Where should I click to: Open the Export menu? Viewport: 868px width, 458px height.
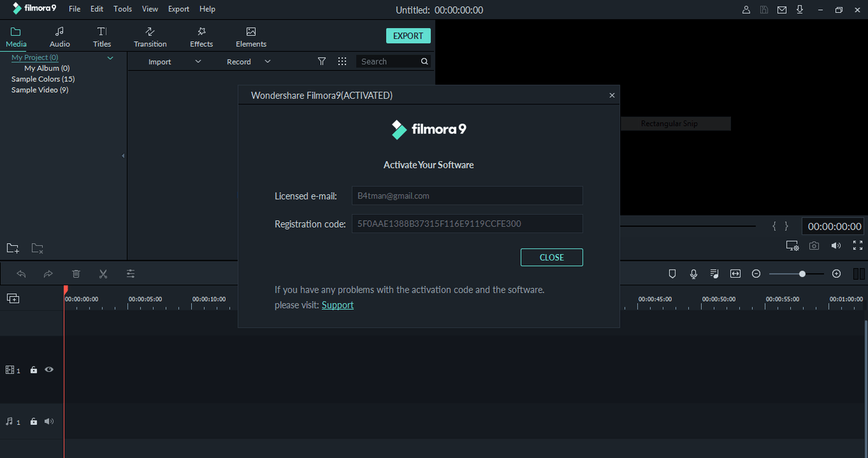[179, 9]
